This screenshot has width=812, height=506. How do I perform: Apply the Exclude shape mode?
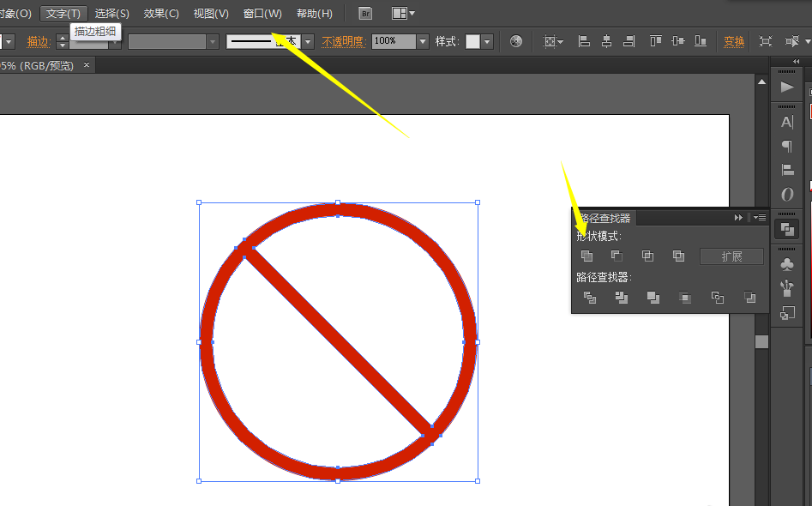(x=678, y=256)
